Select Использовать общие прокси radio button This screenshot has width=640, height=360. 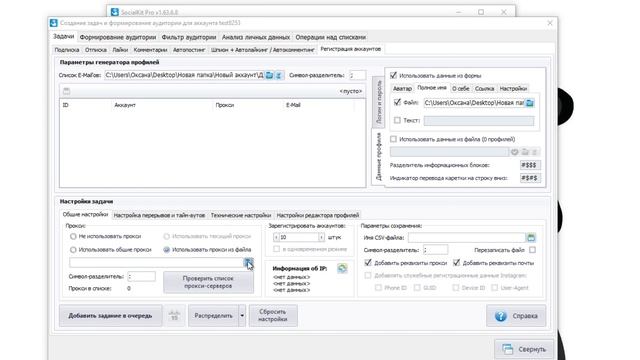(x=73, y=249)
